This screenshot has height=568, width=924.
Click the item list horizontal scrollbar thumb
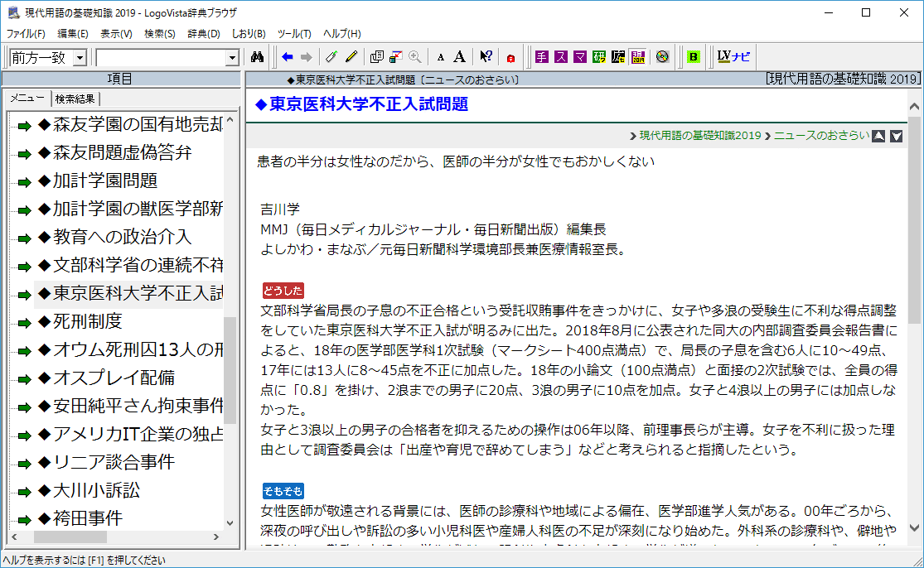click(x=70, y=537)
